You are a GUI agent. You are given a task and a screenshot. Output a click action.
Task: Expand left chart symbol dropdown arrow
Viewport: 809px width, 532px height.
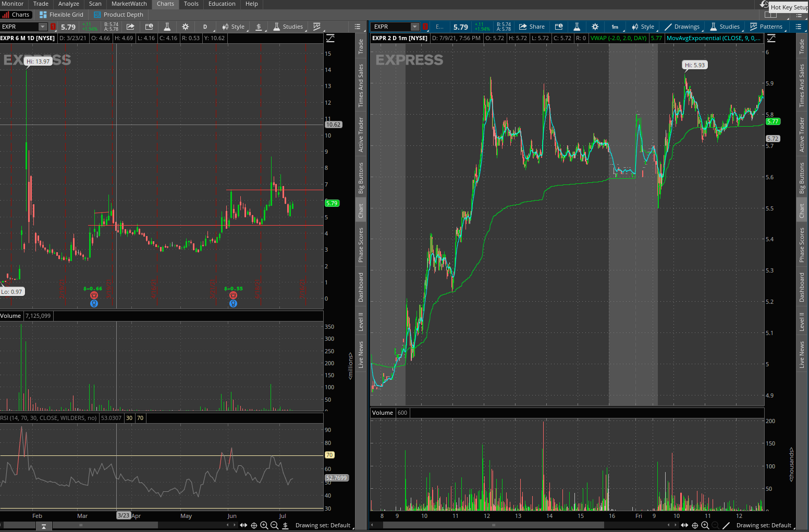[43, 27]
